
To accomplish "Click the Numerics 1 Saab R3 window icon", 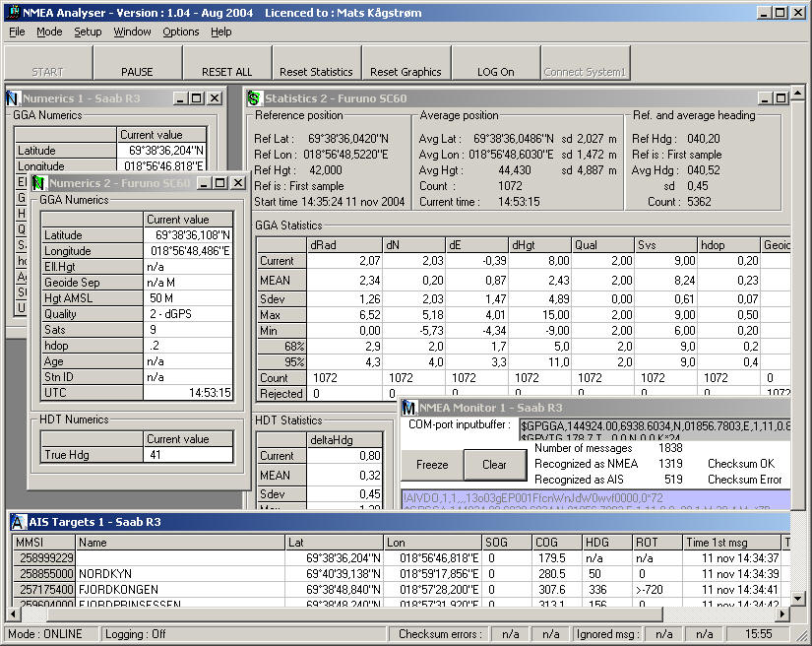I will [x=13, y=98].
